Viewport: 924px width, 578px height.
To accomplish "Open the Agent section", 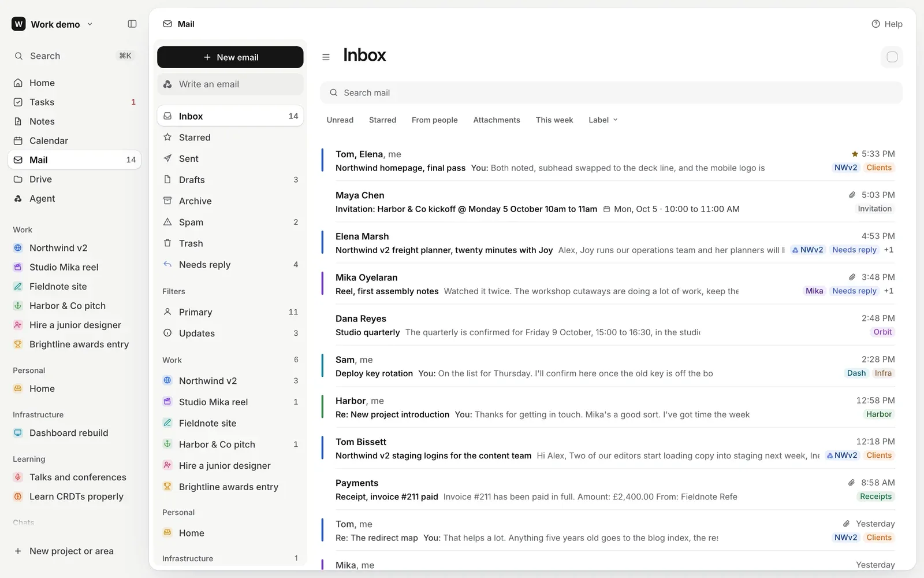I will 74,198.
